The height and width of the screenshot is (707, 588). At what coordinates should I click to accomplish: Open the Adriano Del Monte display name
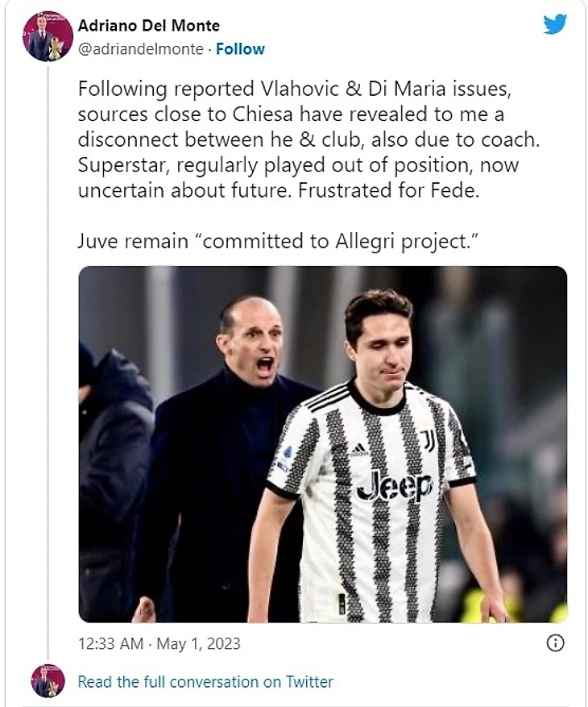148,26
